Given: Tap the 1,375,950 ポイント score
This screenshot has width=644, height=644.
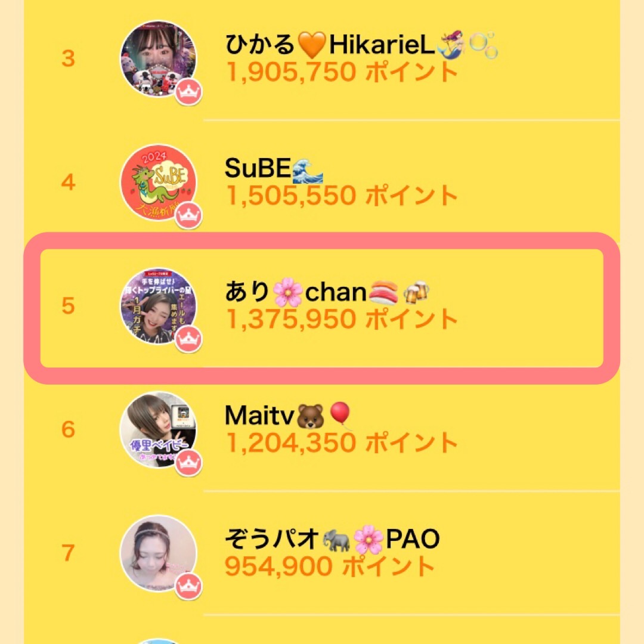Looking at the screenshot, I should 342,320.
